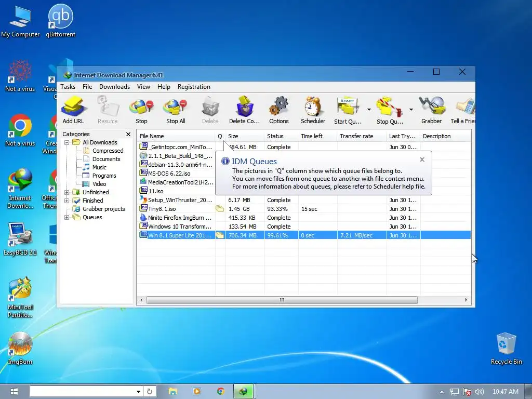This screenshot has width=532, height=399.
Task: Select the MS-DOS 6.22.iso download row
Action: [x=177, y=174]
